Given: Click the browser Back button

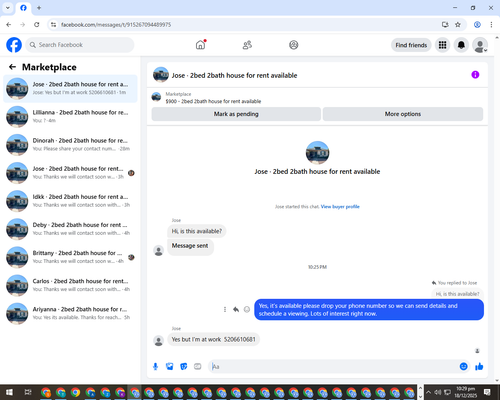Looking at the screenshot, I should [x=9, y=25].
